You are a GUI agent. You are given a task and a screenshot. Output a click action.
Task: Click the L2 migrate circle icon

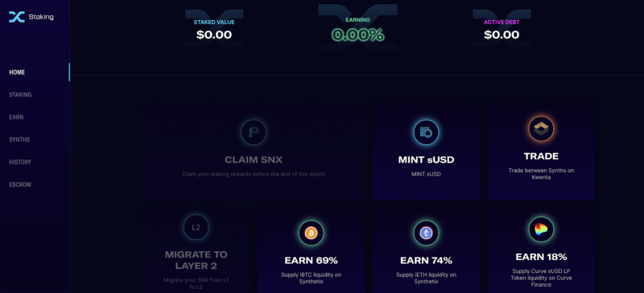pyautogui.click(x=196, y=227)
